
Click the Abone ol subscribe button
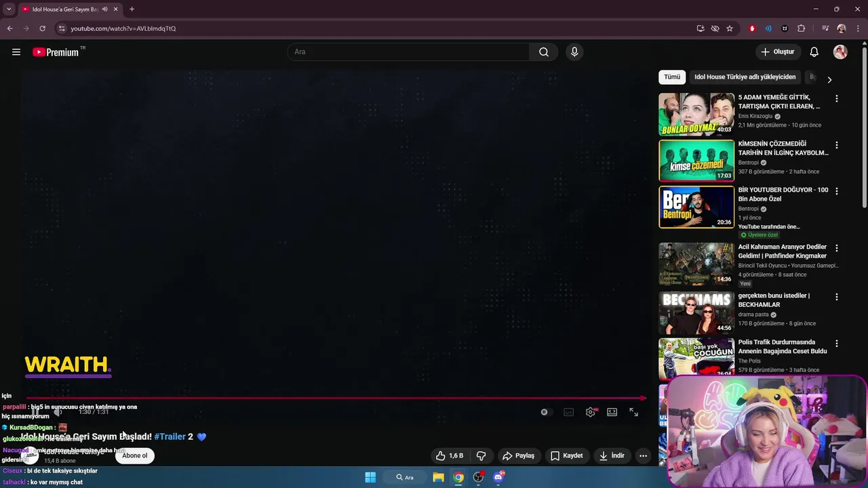[134, 455]
